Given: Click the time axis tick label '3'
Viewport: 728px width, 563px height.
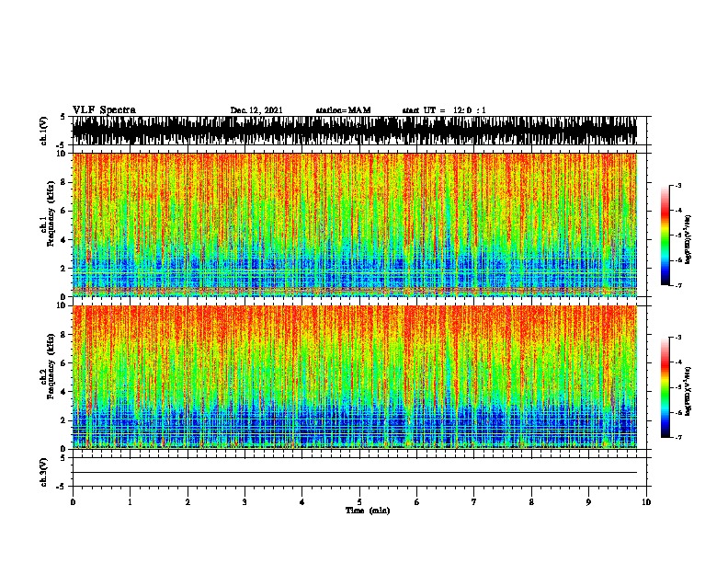Looking at the screenshot, I should (x=245, y=502).
